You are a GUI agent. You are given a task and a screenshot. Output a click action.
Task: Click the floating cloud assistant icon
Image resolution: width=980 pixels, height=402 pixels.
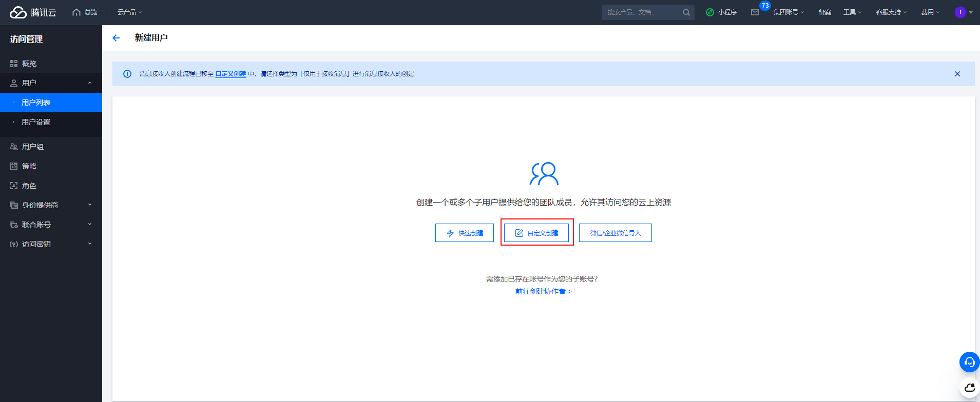(x=969, y=388)
